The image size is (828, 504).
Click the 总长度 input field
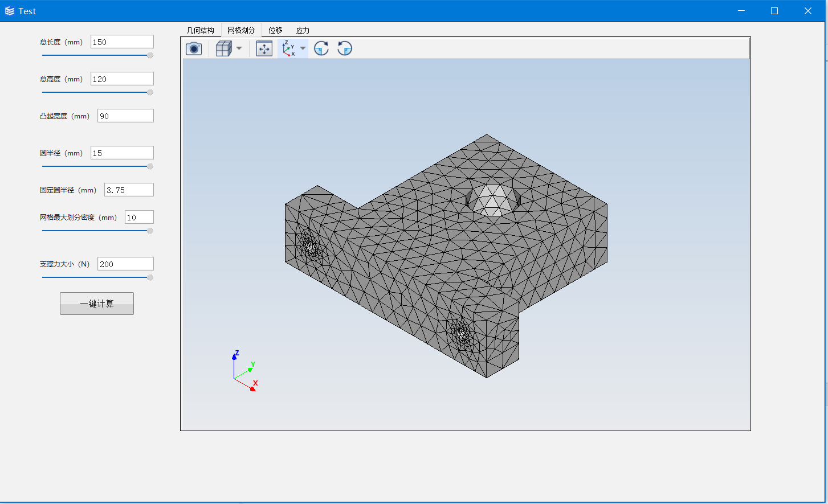[122, 42]
